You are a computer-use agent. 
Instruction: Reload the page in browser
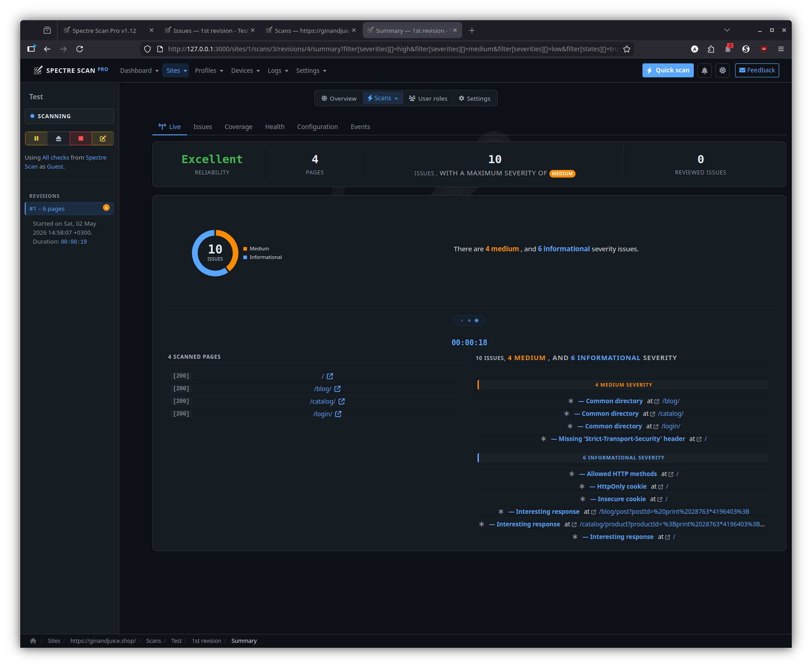coord(80,49)
